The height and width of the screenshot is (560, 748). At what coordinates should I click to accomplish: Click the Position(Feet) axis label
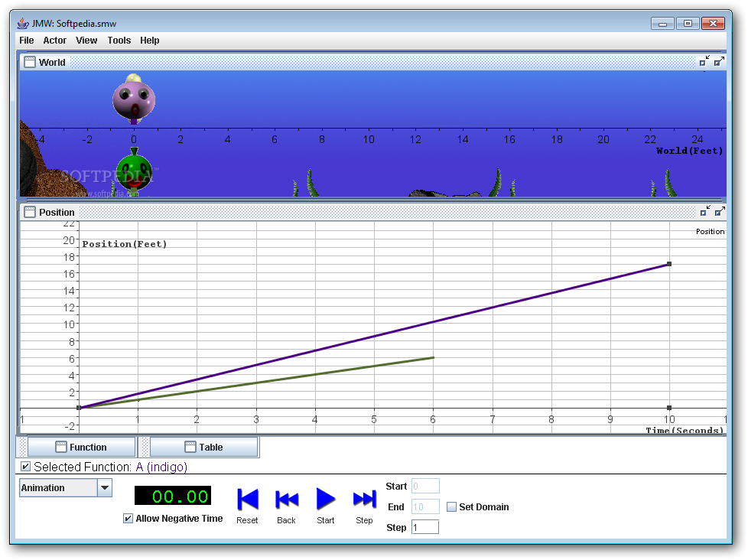coord(125,244)
